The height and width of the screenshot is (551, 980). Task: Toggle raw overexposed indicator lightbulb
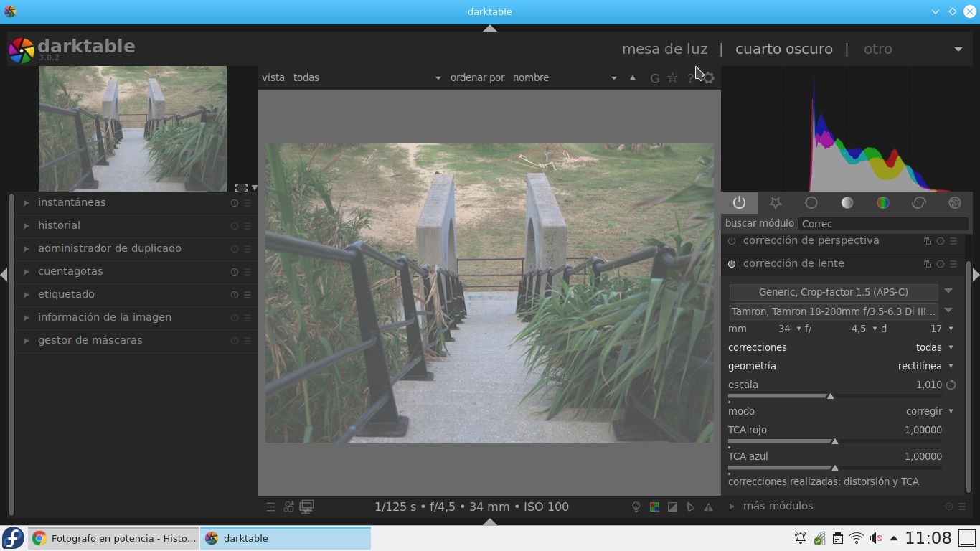(636, 507)
